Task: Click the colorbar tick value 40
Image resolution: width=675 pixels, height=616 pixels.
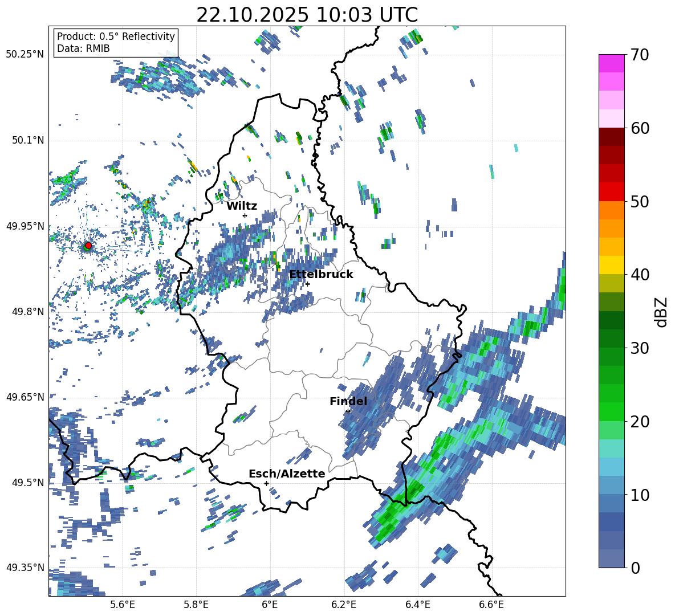Action: [640, 275]
